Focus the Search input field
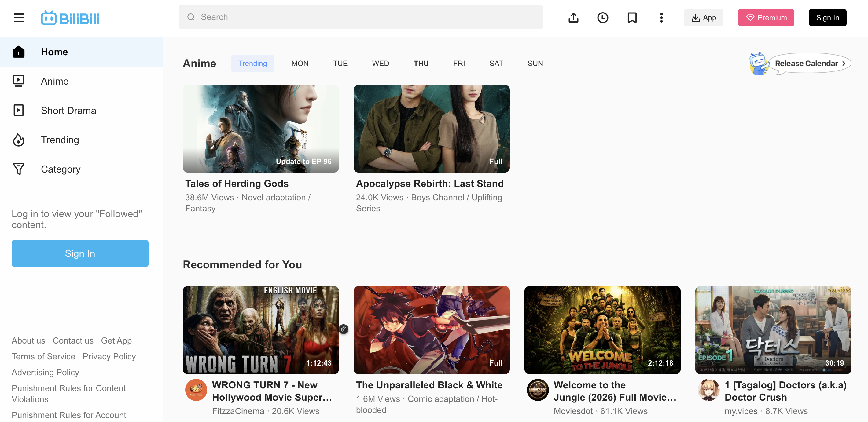Viewport: 868px width, 422px height. point(361,17)
